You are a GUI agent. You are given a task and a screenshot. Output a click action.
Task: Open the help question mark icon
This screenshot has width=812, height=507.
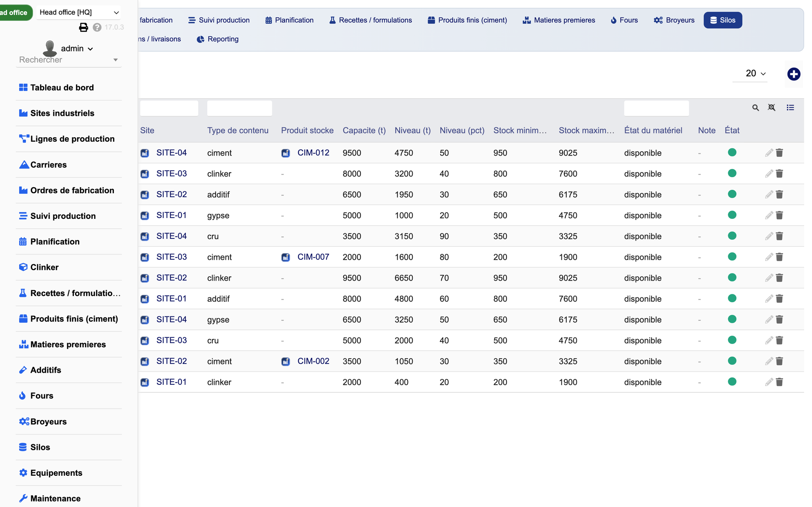tap(97, 27)
